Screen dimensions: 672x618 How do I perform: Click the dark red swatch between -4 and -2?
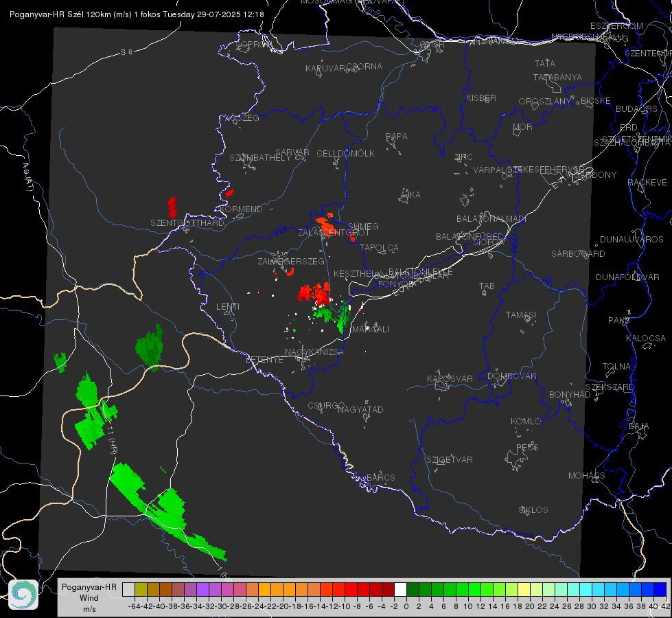tap(388, 589)
